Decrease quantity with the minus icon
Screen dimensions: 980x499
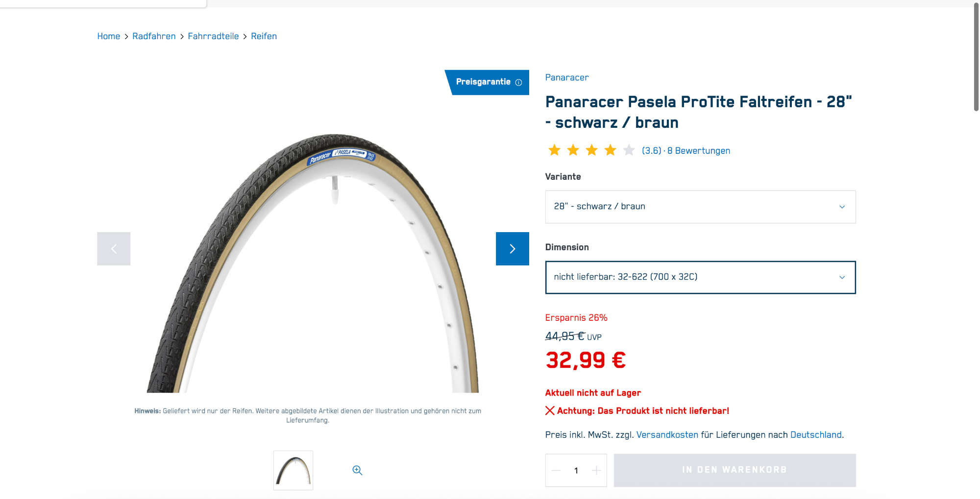point(556,471)
